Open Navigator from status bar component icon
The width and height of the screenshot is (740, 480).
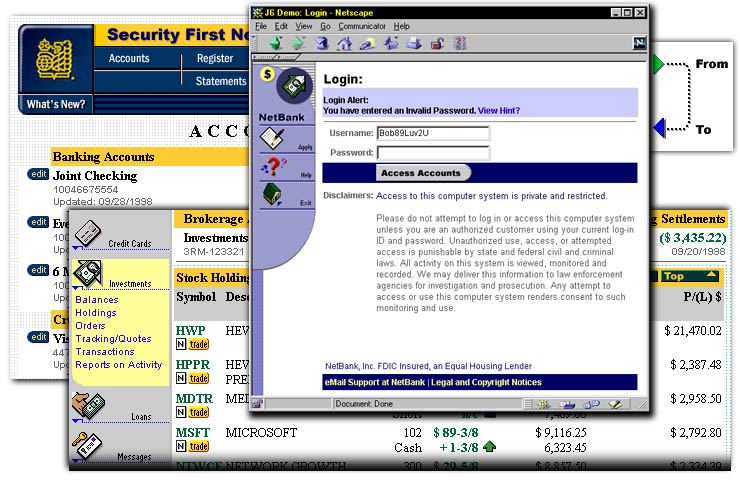click(x=544, y=404)
